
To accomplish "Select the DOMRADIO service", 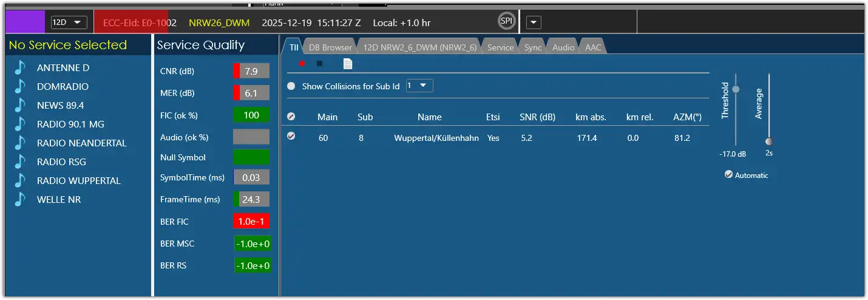I will pyautogui.click(x=63, y=86).
